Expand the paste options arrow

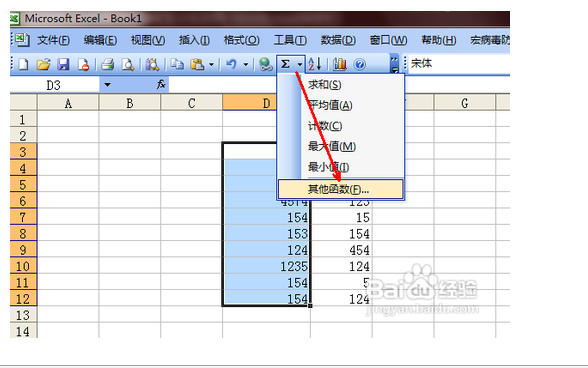click(211, 65)
